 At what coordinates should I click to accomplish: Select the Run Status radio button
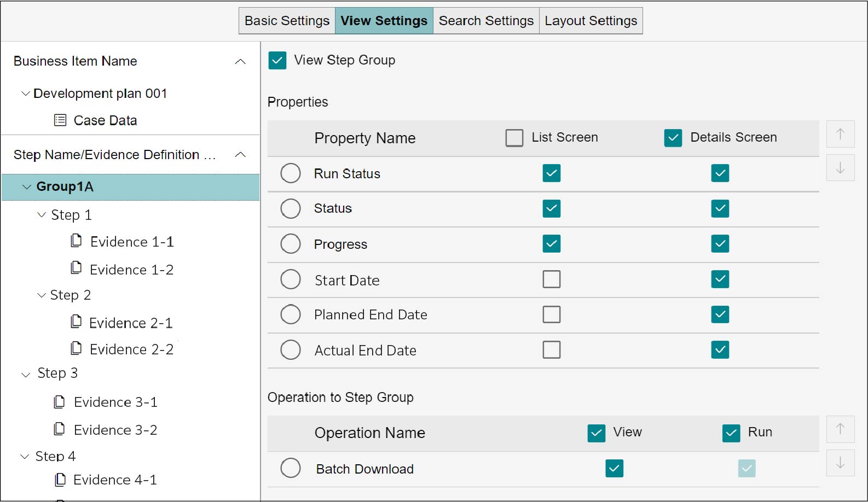click(291, 173)
